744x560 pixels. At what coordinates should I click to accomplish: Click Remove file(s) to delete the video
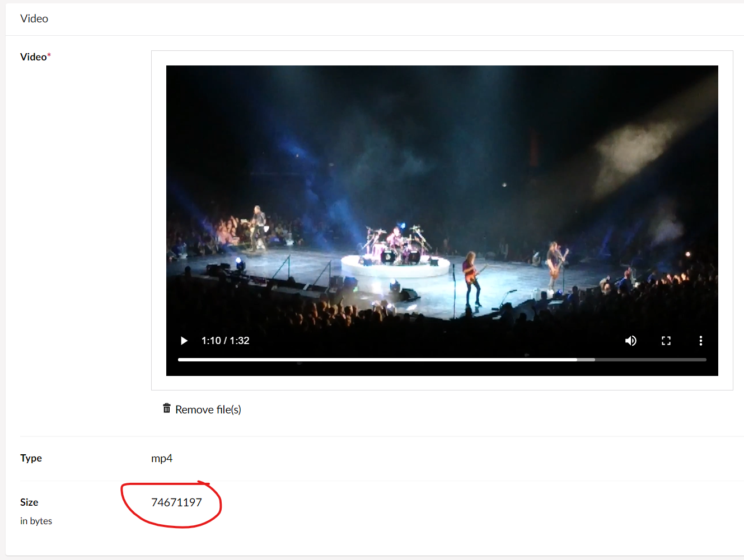208,409
